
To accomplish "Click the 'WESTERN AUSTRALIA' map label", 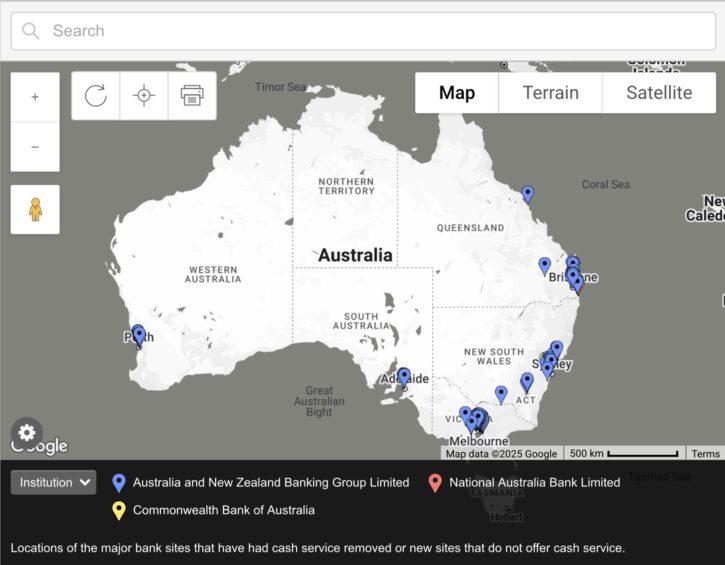I will 213,274.
